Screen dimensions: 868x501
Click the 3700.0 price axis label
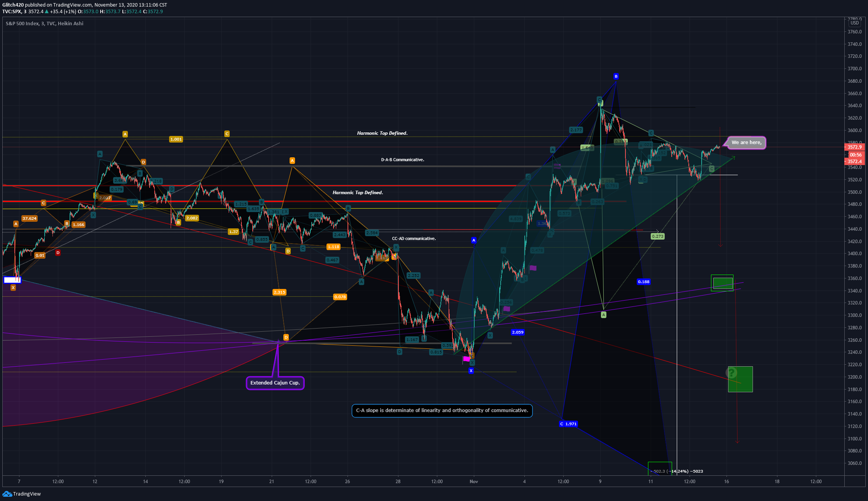[854, 69]
